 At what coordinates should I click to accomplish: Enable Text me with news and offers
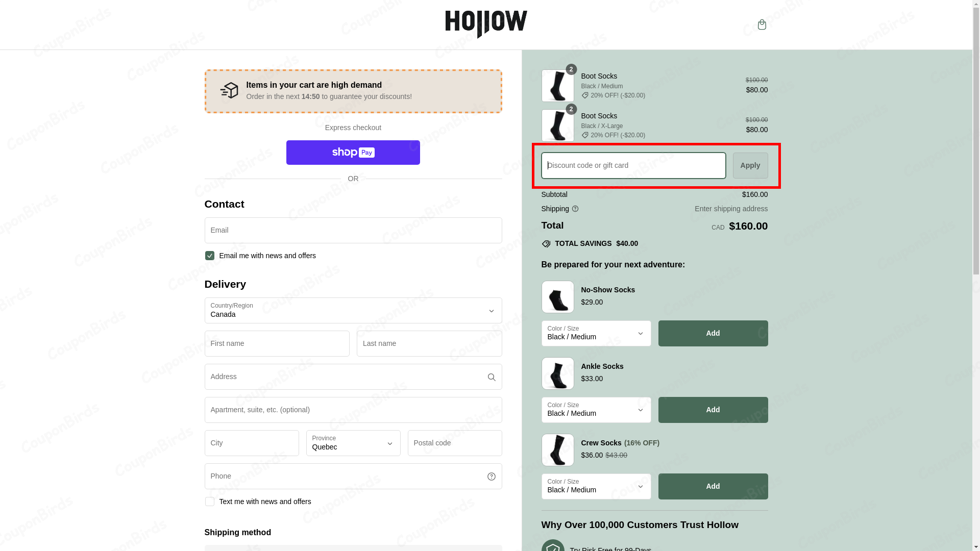(x=209, y=502)
